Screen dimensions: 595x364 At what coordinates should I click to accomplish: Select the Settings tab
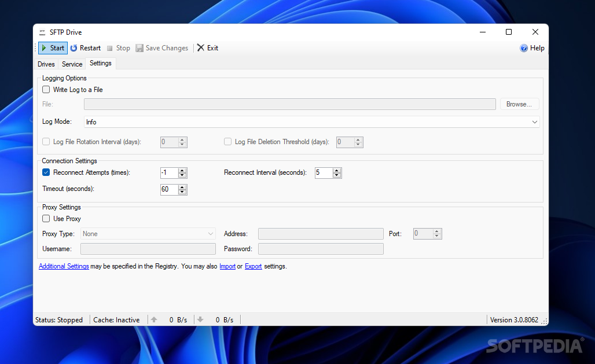click(101, 63)
